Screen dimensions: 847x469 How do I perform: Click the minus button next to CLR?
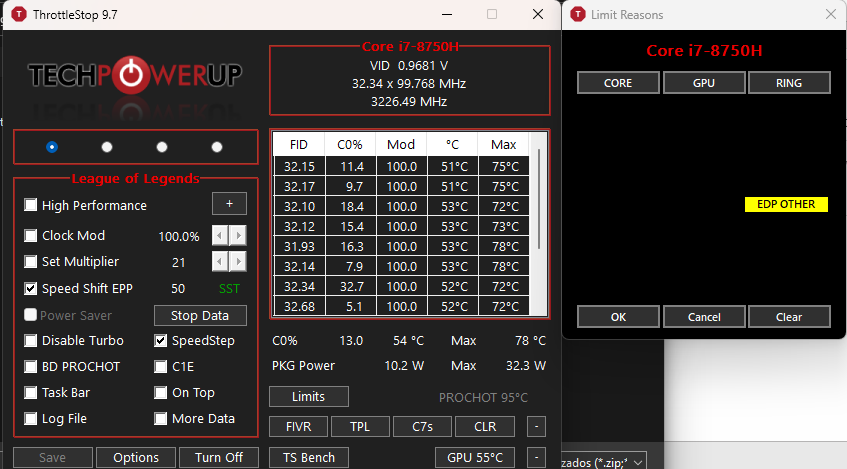(536, 426)
